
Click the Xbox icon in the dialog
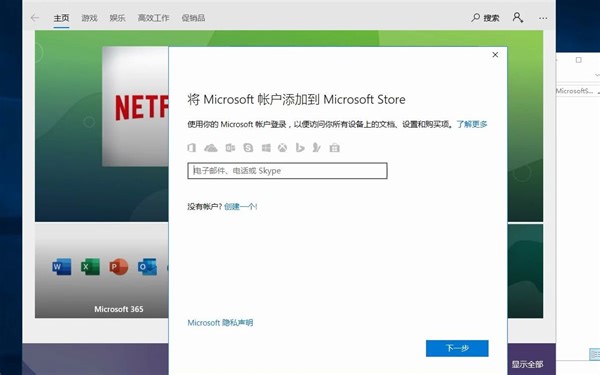point(282,148)
